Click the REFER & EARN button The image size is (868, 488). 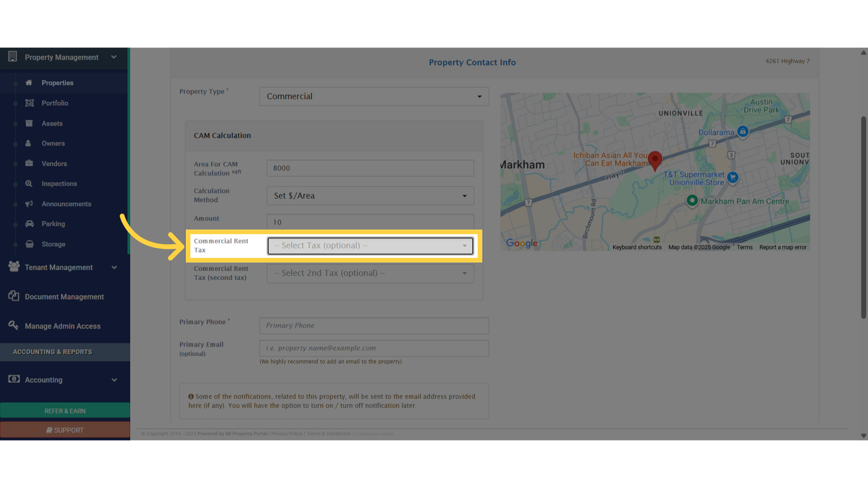[x=65, y=411]
